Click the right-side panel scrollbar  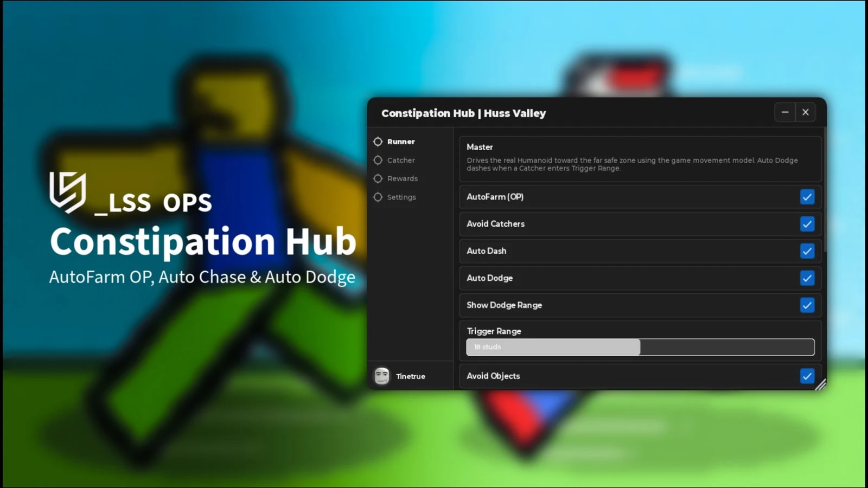coord(825,190)
